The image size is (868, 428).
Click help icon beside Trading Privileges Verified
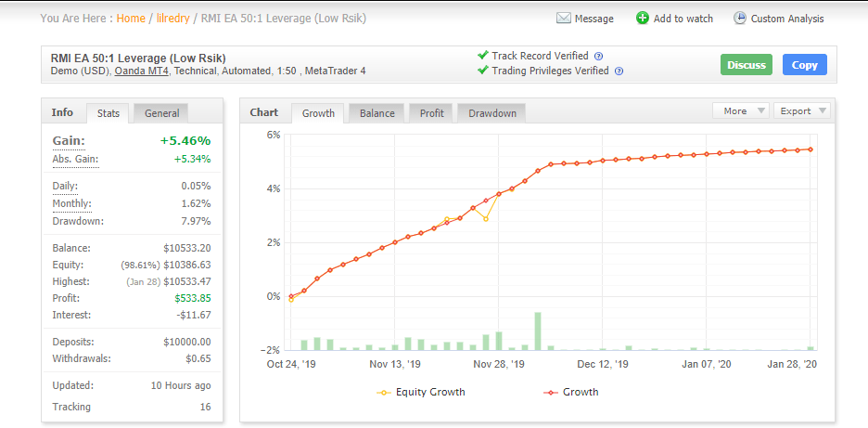[619, 71]
